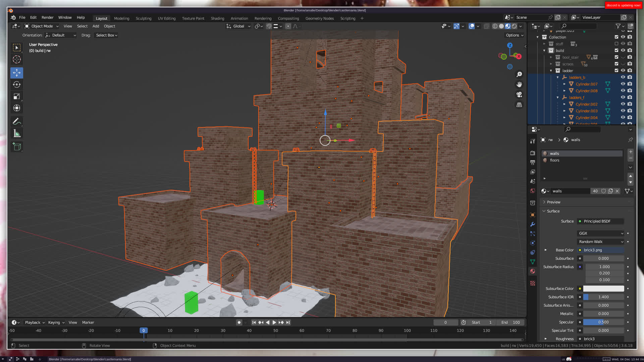
Task: Open the Modifier properties wrench tab
Action: click(533, 224)
